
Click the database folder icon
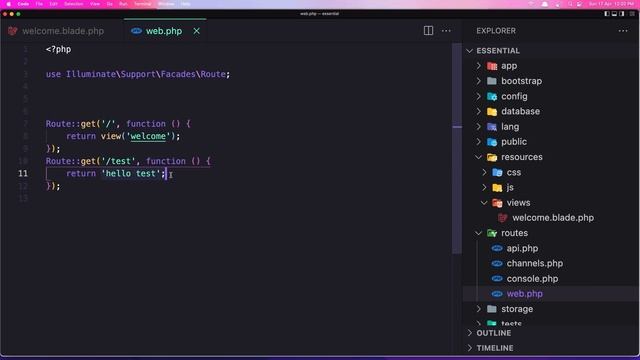pos(492,111)
